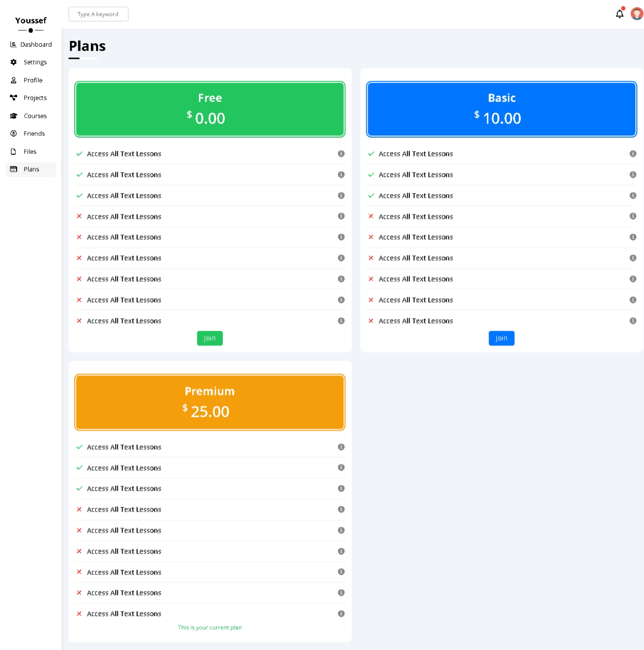Open info icon for Premium plan's last feature
The height and width of the screenshot is (650, 644).
(341, 614)
